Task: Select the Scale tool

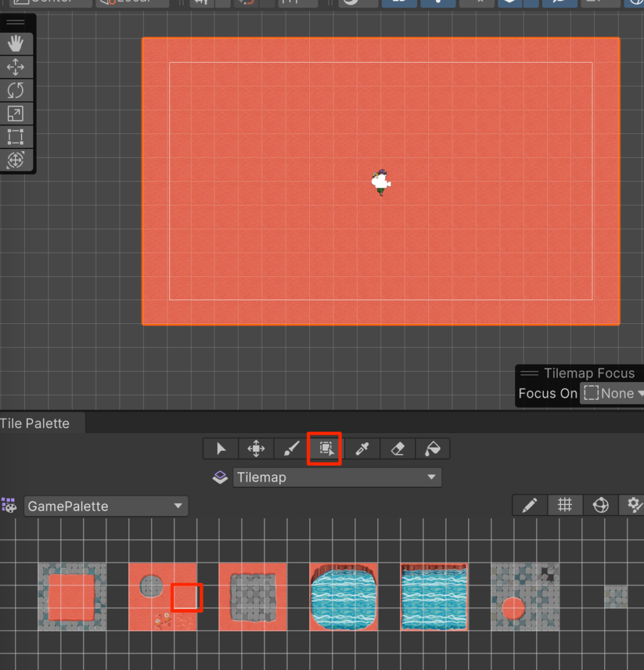Action: coord(16,114)
